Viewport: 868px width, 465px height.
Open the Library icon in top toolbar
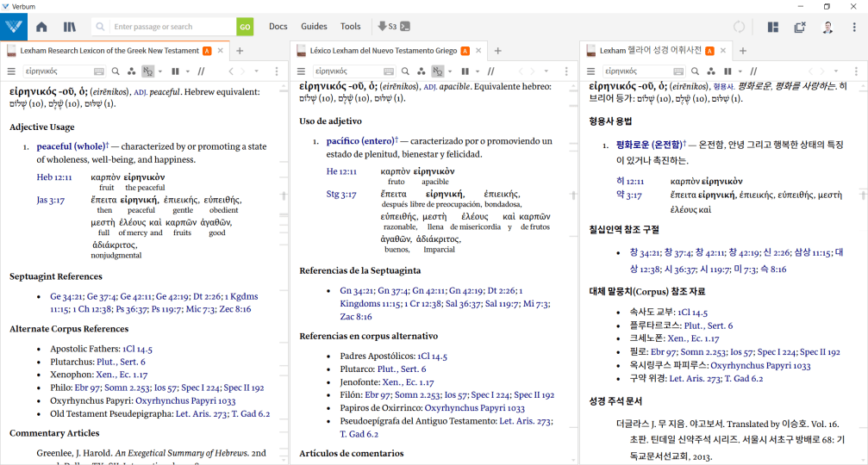69,27
